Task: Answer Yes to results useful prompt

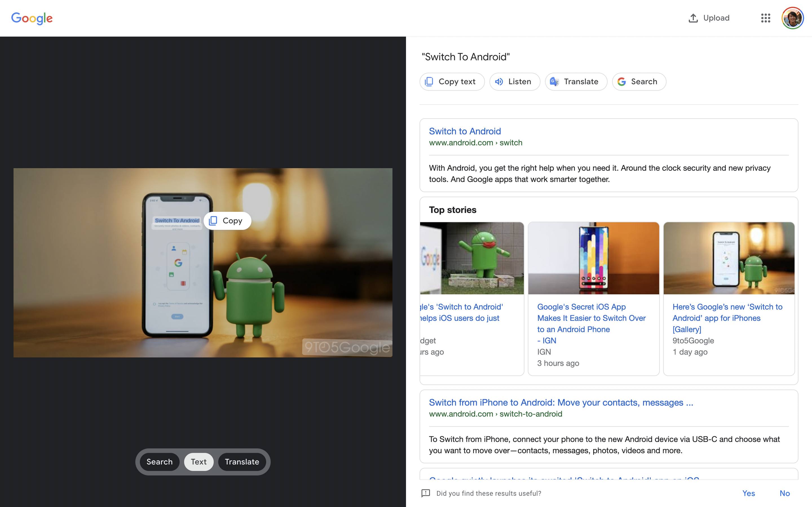Action: pos(748,493)
